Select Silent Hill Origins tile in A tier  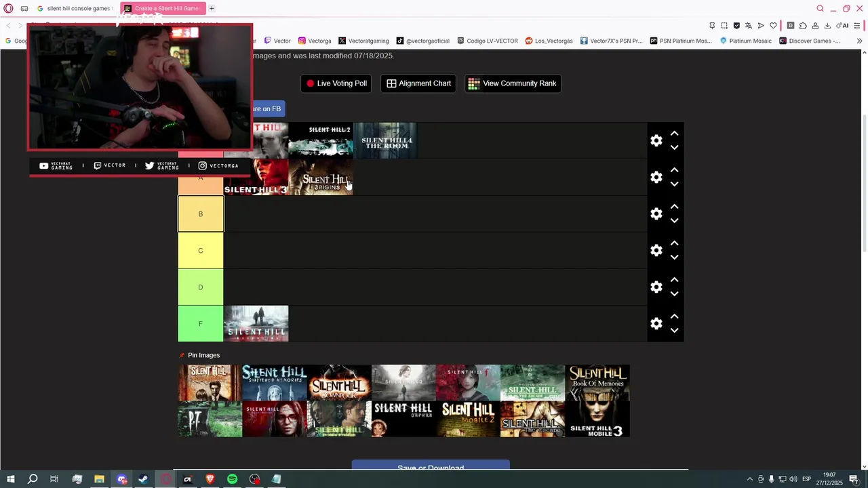[321, 177]
